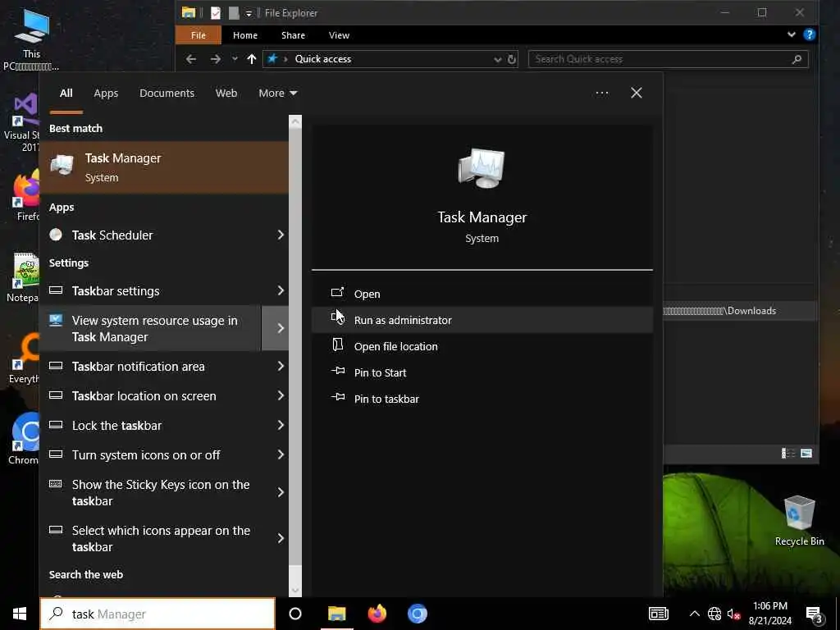The image size is (840, 630).
Task: Click File Explorer up arrow
Action: point(252,59)
